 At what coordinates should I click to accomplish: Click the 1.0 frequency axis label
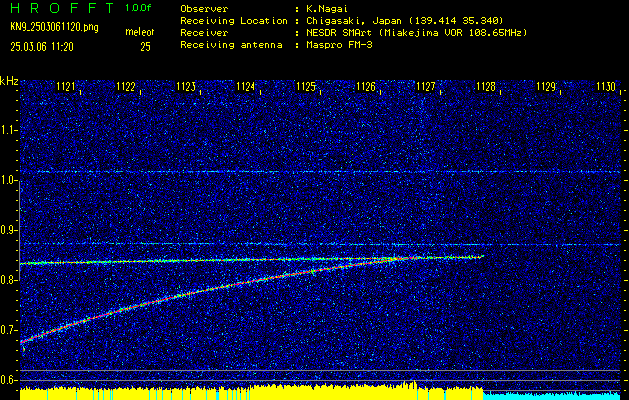point(8,181)
